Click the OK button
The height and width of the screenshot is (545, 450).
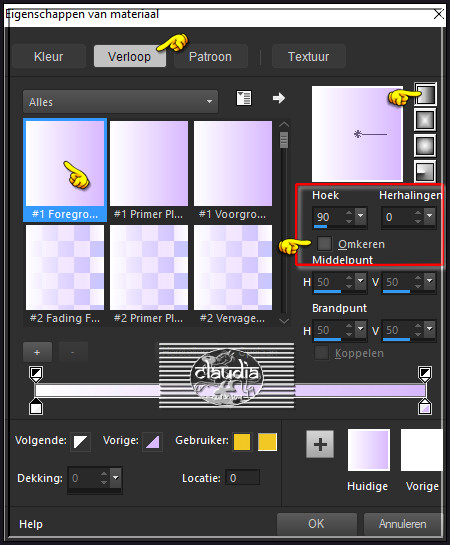(317, 524)
